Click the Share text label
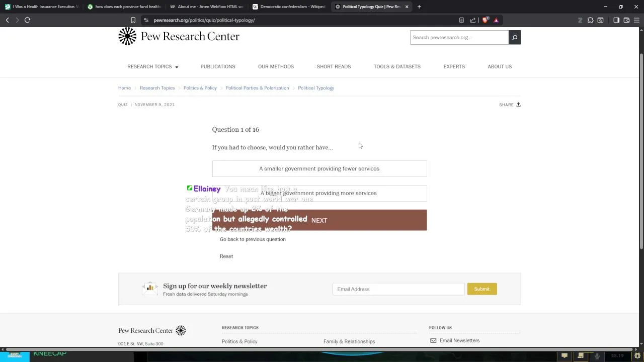Viewport: 644px width, 362px height. coord(506,105)
